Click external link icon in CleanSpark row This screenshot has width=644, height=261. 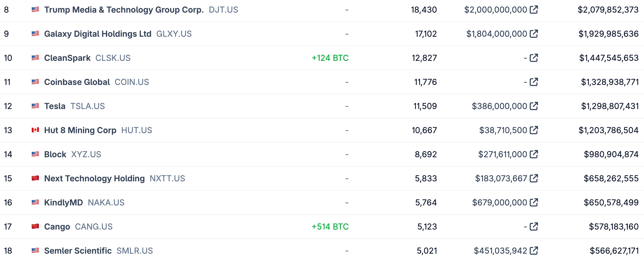(534, 58)
